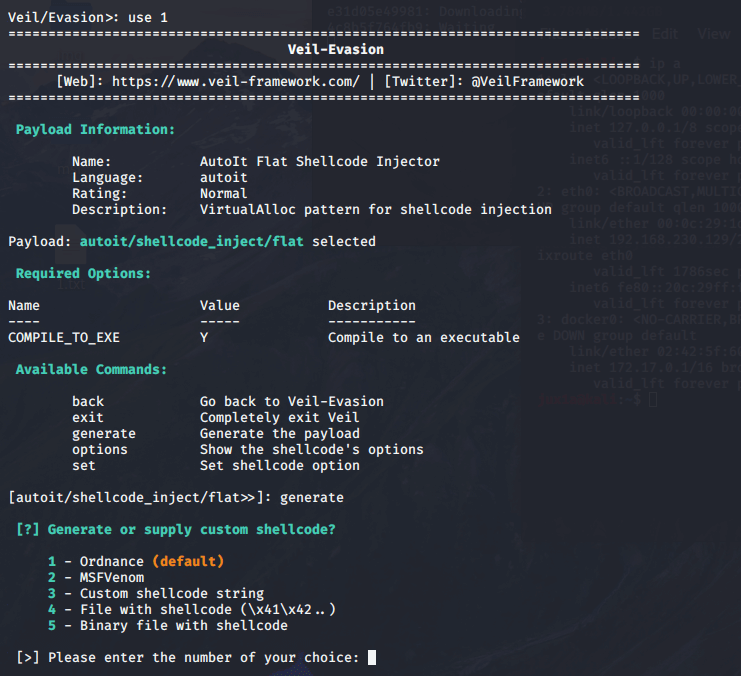
Task: Select the 'Normal' rating value
Action: (224, 194)
